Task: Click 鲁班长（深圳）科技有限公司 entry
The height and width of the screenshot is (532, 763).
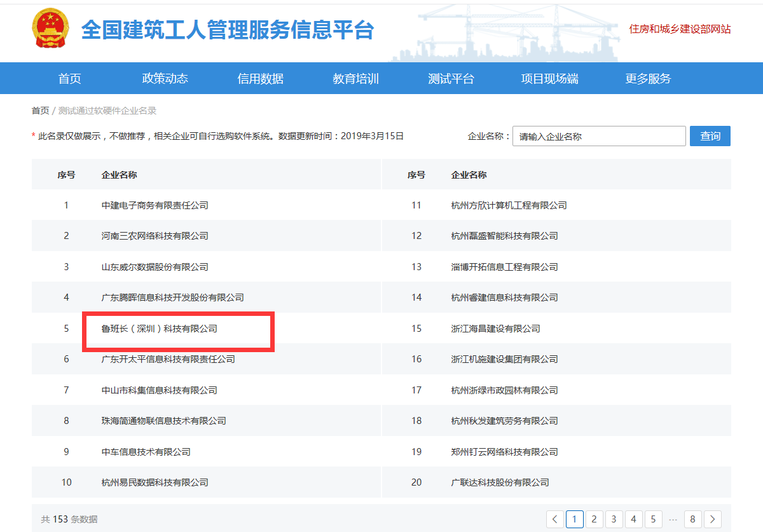Action: (160, 329)
